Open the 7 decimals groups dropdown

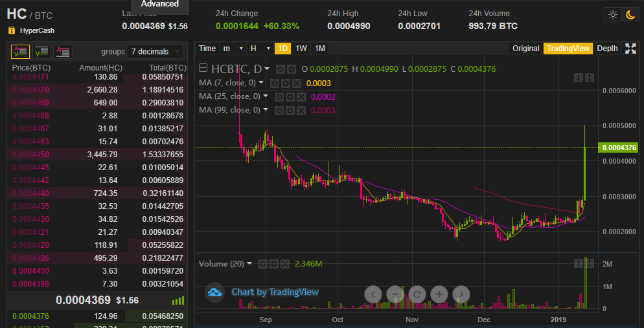(x=154, y=51)
